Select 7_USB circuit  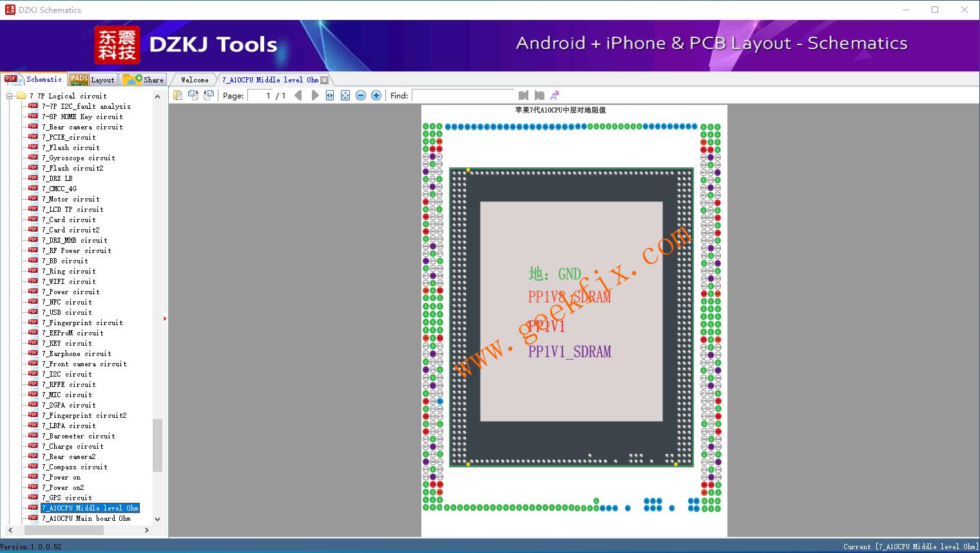pyautogui.click(x=67, y=312)
